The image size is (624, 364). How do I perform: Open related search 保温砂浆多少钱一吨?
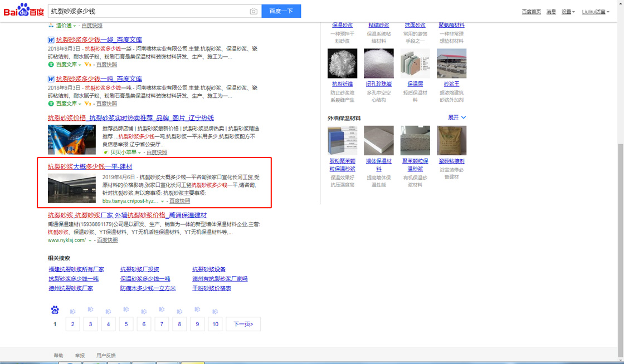145,279
